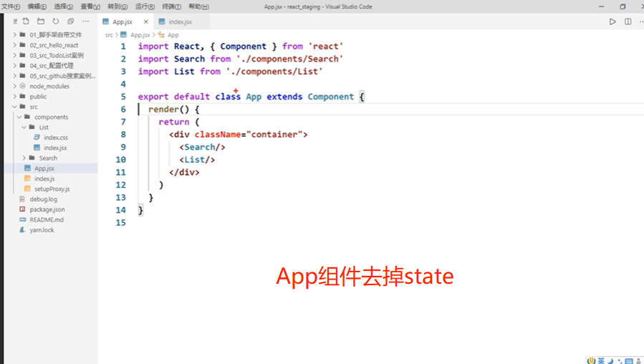Click the node_modules folder icon
The width and height of the screenshot is (644, 364).
pyautogui.click(x=23, y=86)
